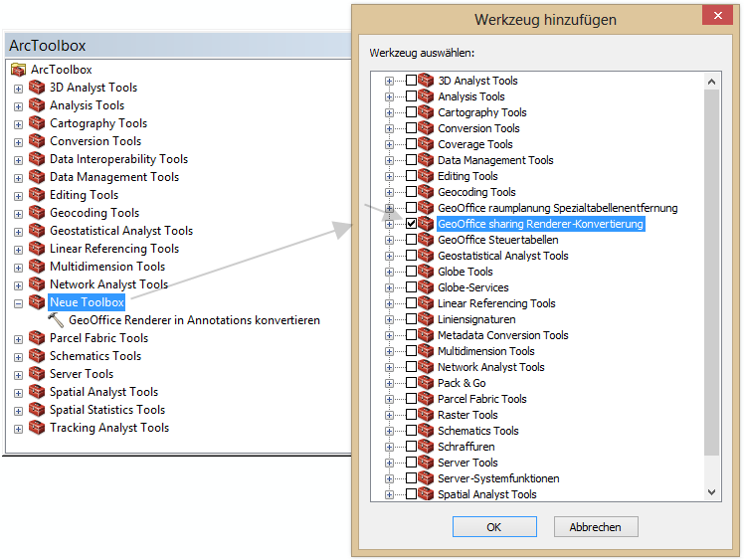Check the Network Analyst Tools checkbox in dialog
Image resolution: width=744 pixels, height=560 pixels.
(412, 367)
